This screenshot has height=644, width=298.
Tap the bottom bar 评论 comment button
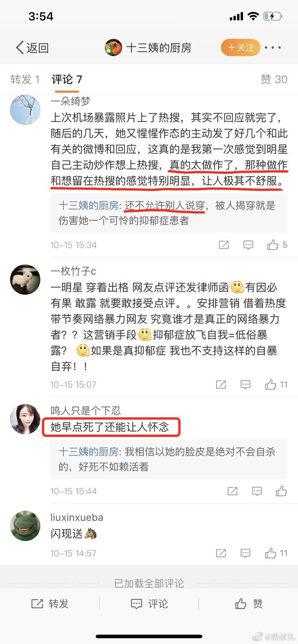click(149, 604)
